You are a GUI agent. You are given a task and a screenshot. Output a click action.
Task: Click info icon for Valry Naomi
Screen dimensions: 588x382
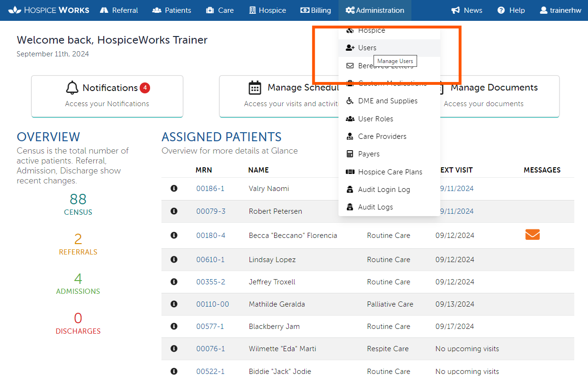(x=174, y=189)
